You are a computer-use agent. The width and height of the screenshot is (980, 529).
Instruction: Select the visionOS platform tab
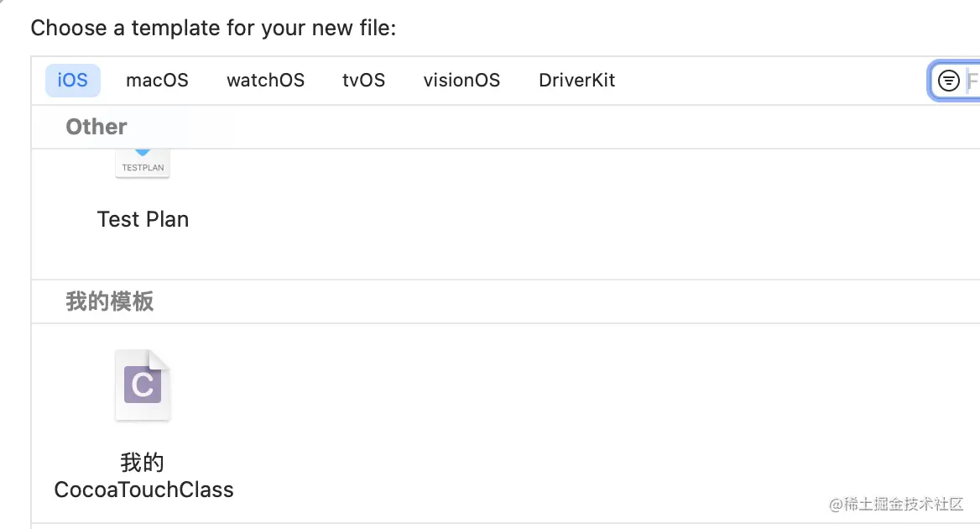tap(461, 80)
